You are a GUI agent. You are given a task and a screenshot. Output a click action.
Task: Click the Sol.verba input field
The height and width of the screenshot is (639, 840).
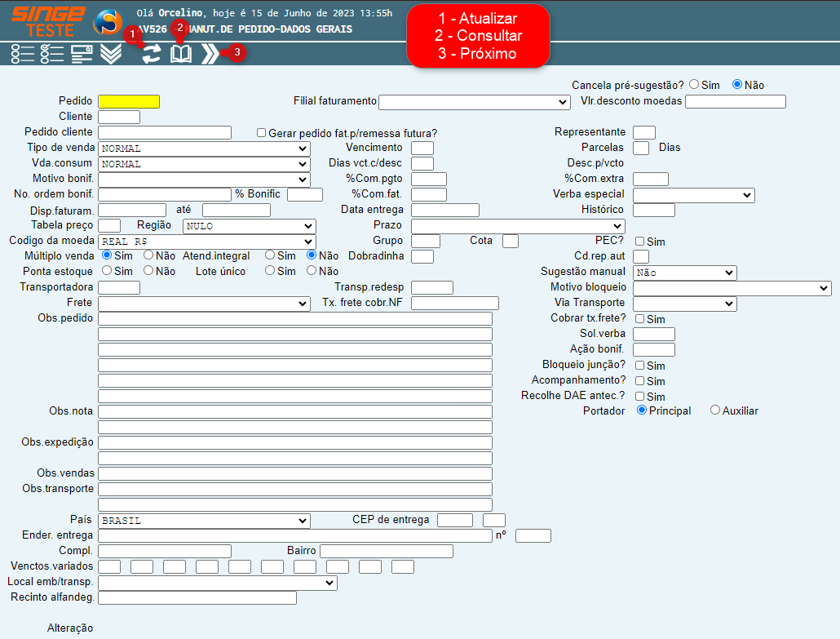pyautogui.click(x=654, y=335)
